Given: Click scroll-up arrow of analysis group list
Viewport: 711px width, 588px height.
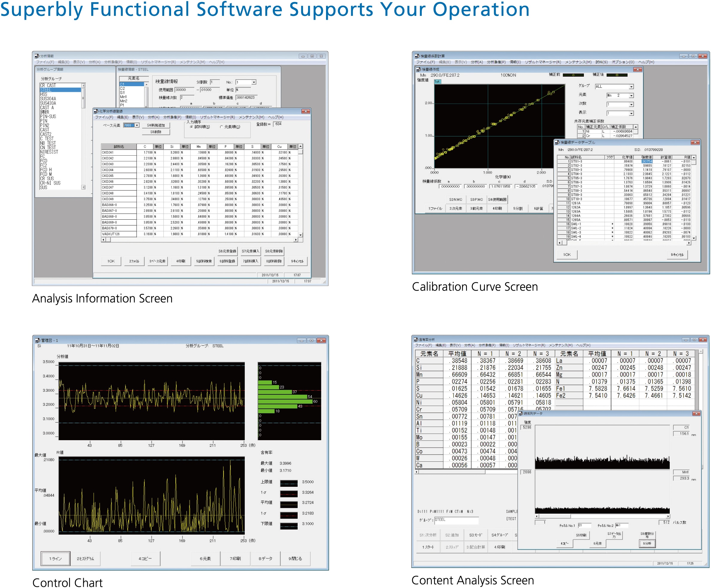Looking at the screenshot, I should pos(83,86).
